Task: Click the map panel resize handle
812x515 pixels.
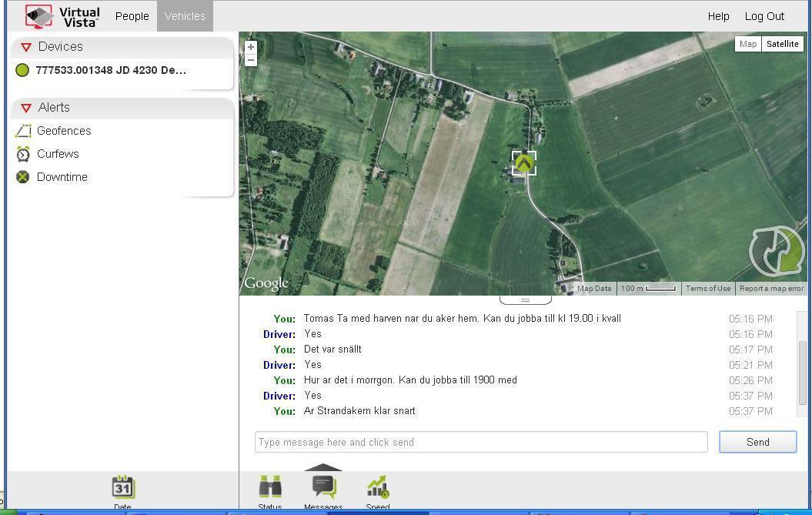Action: coord(525,299)
